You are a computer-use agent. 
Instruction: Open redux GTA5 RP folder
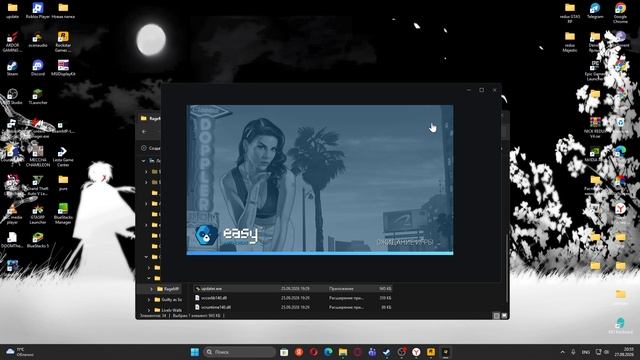click(x=570, y=12)
